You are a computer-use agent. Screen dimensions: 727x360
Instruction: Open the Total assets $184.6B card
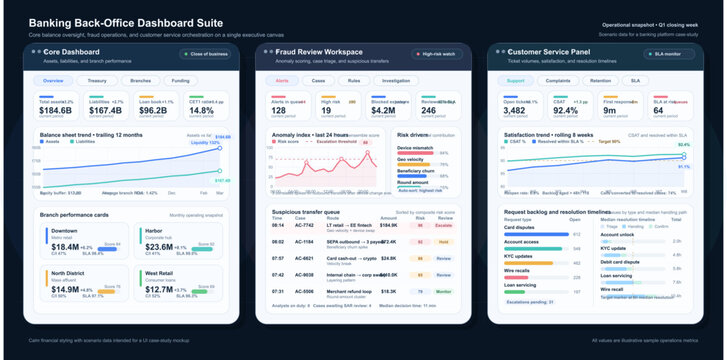pyautogui.click(x=57, y=105)
